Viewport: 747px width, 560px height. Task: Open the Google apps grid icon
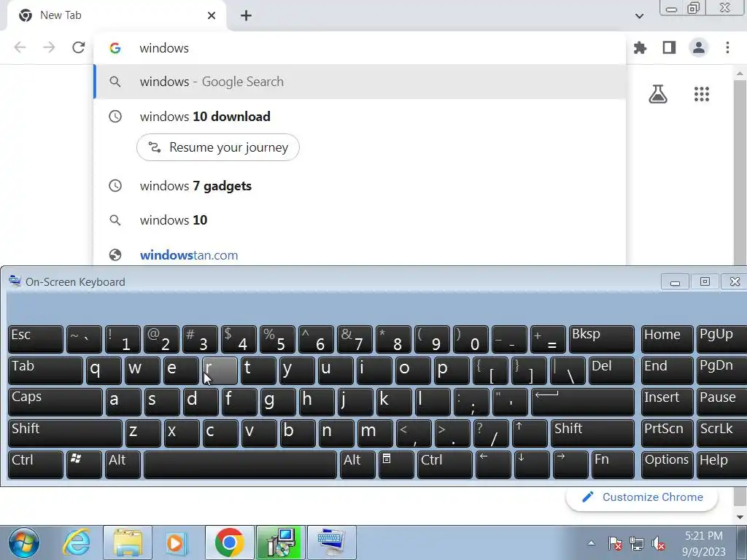(702, 94)
